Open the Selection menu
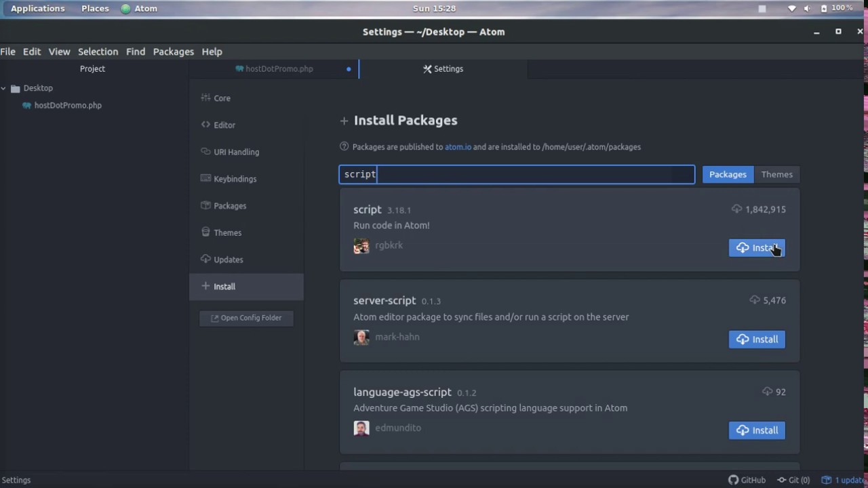868x488 pixels. pyautogui.click(x=98, y=52)
